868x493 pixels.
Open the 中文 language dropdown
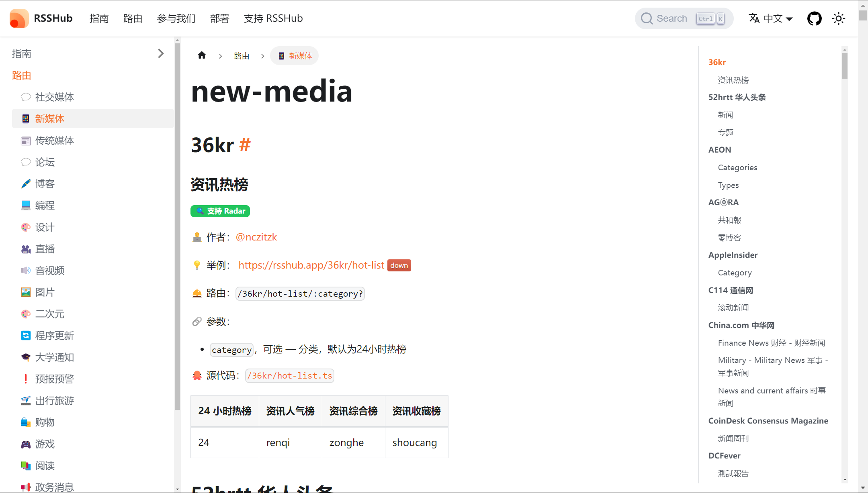[770, 18]
